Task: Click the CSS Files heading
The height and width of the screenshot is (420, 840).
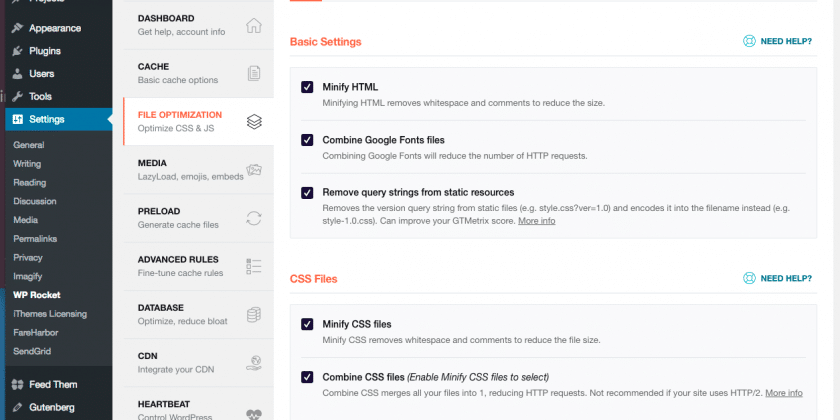Action: point(313,279)
